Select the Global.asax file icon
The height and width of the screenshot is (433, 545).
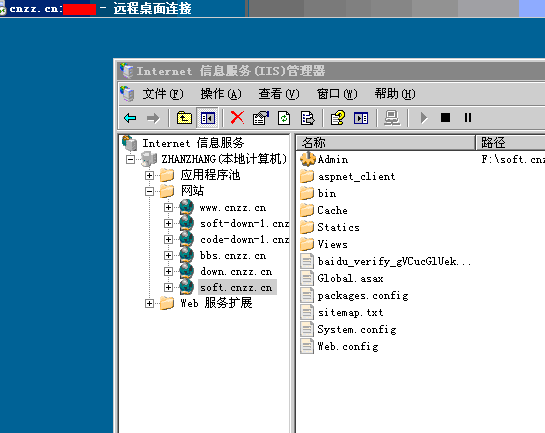pos(307,278)
